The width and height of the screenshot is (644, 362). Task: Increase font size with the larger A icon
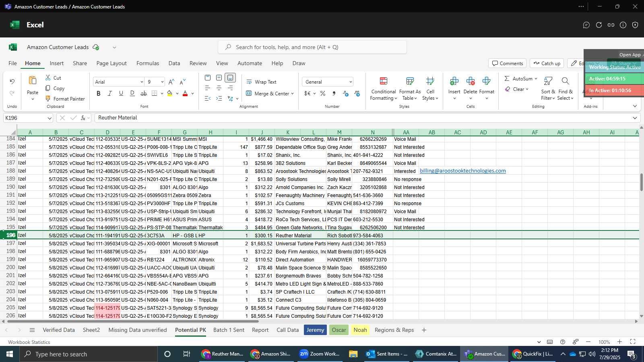(x=171, y=82)
